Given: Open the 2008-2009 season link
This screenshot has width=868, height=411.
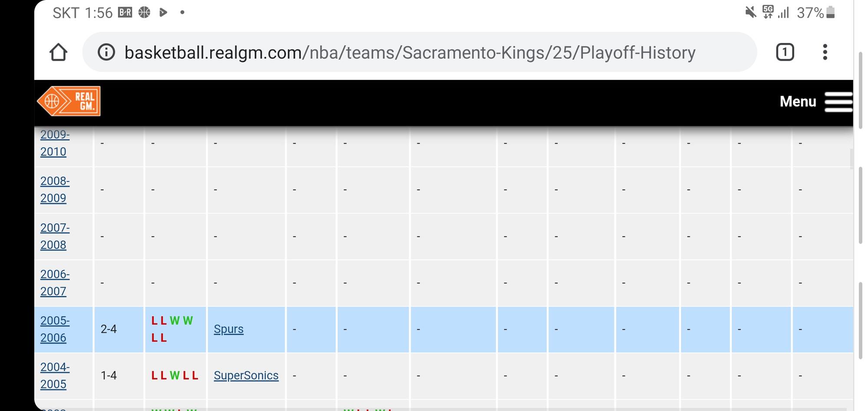Looking at the screenshot, I should tap(55, 190).
